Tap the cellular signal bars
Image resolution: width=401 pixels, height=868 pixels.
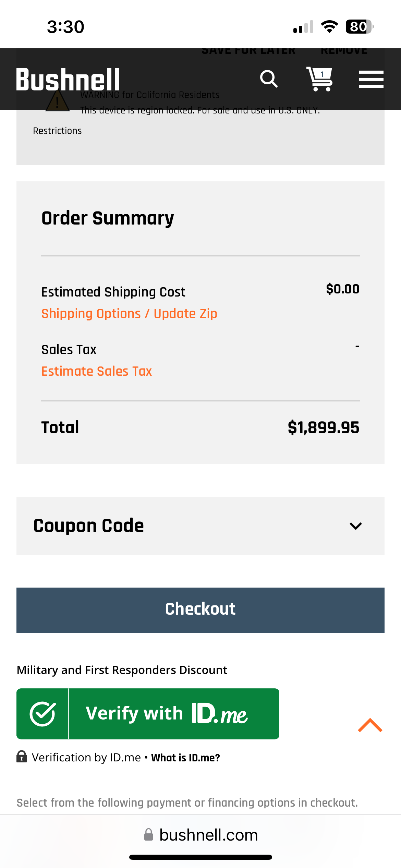pos(303,27)
